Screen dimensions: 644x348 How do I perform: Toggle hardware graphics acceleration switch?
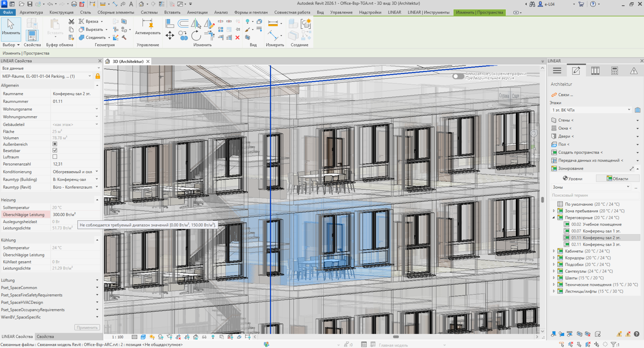458,76
